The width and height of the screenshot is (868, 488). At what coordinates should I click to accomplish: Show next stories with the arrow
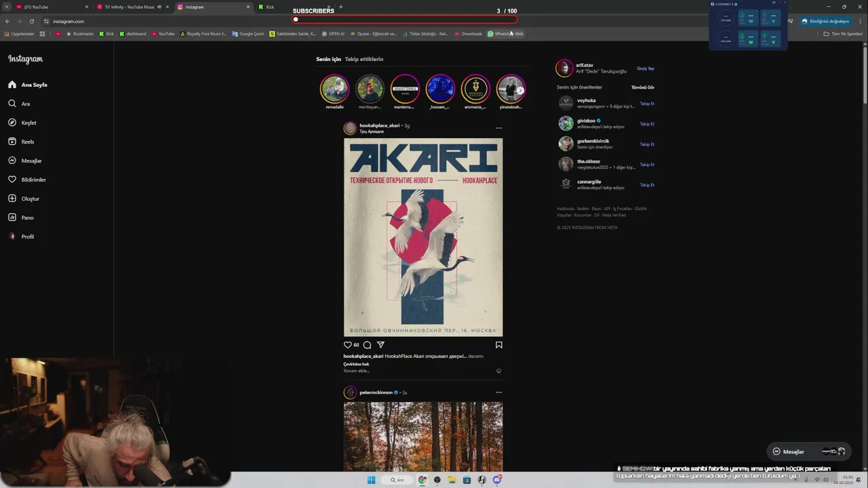click(520, 90)
